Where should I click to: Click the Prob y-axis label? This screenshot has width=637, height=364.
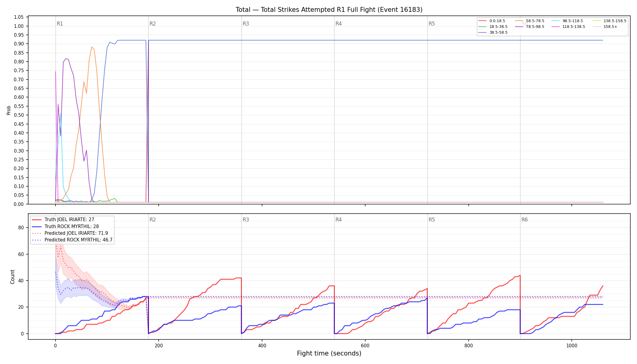[8, 110]
